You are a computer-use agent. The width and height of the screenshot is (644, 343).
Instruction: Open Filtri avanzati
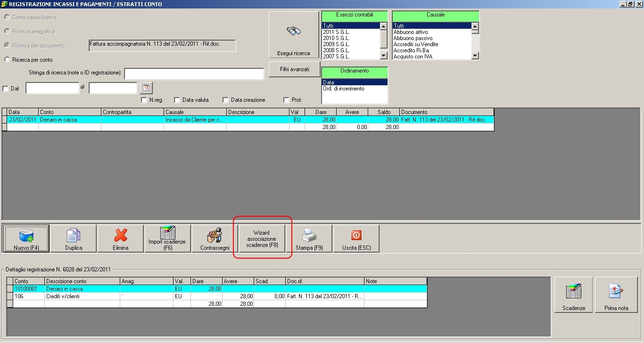[x=294, y=69]
